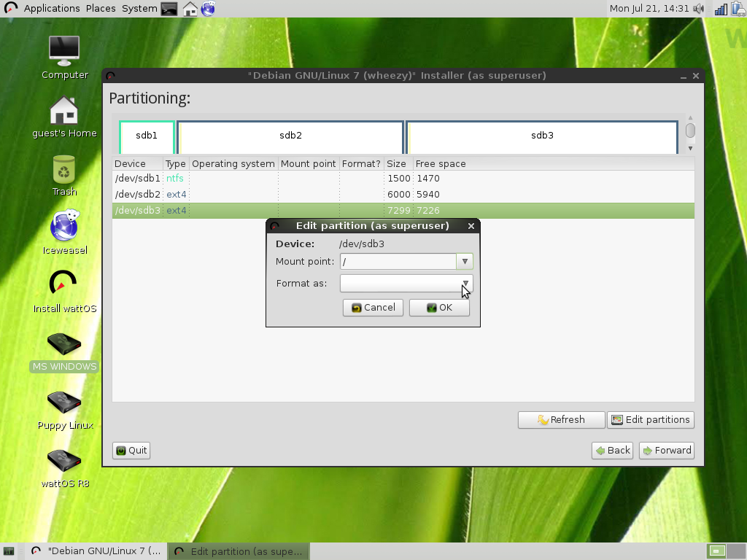Image resolution: width=747 pixels, height=560 pixels.
Task: Close the Edit partition dialog
Action: (471, 226)
